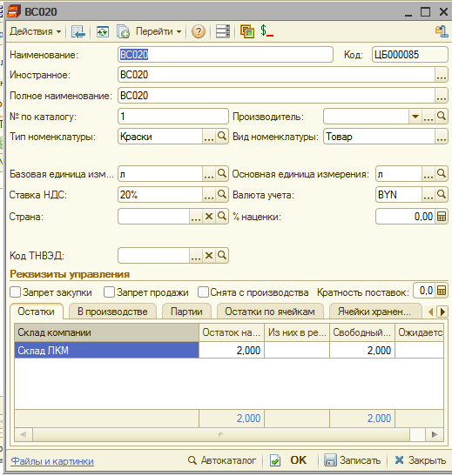Click magnifier icon next to Тип номенклатуры
452x476 pixels.
(222, 137)
